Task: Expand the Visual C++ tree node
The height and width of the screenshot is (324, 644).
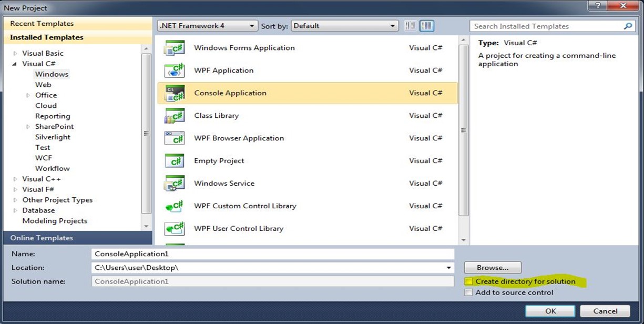Action: tap(15, 179)
